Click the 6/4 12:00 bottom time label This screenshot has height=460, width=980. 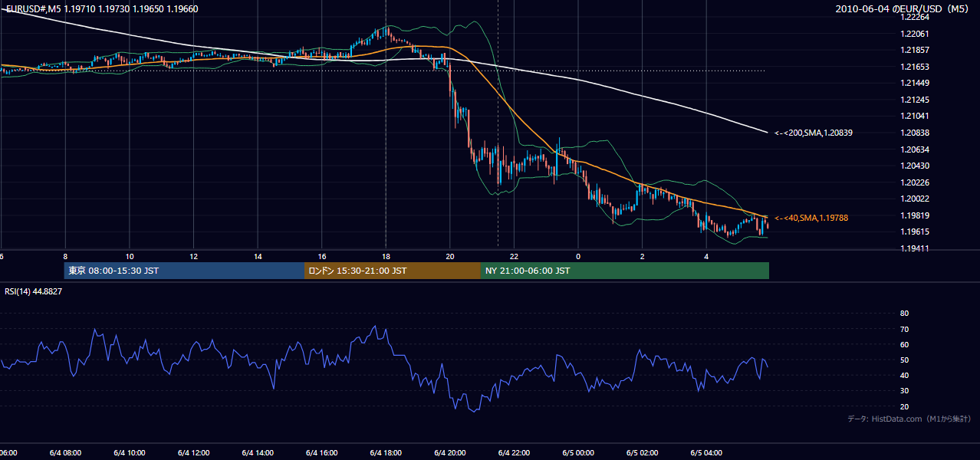(x=193, y=452)
